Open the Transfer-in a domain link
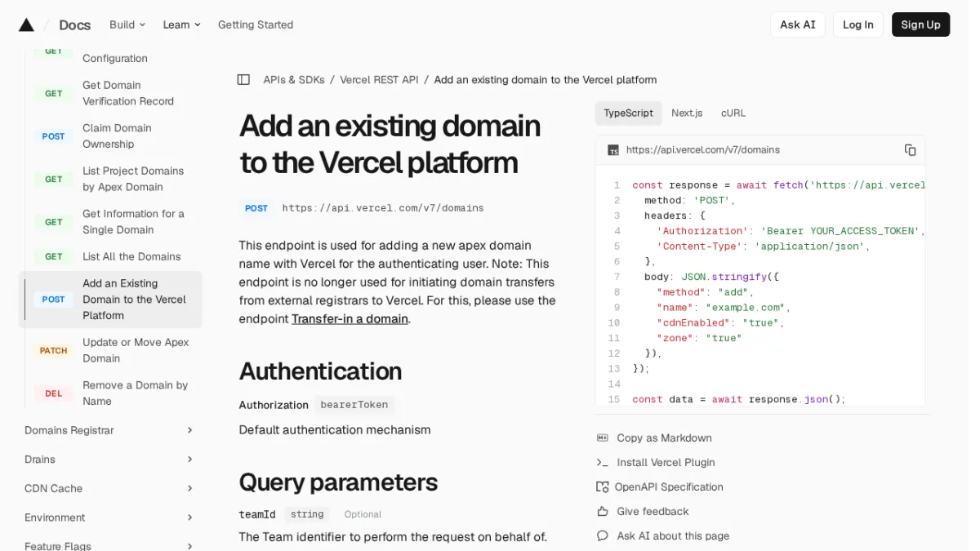 tap(350, 319)
